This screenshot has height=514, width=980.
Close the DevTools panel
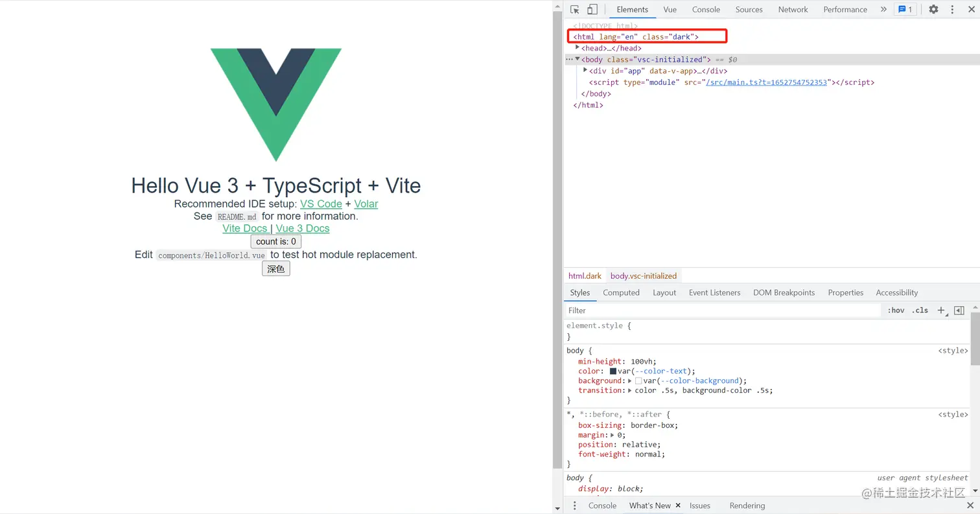970,10
